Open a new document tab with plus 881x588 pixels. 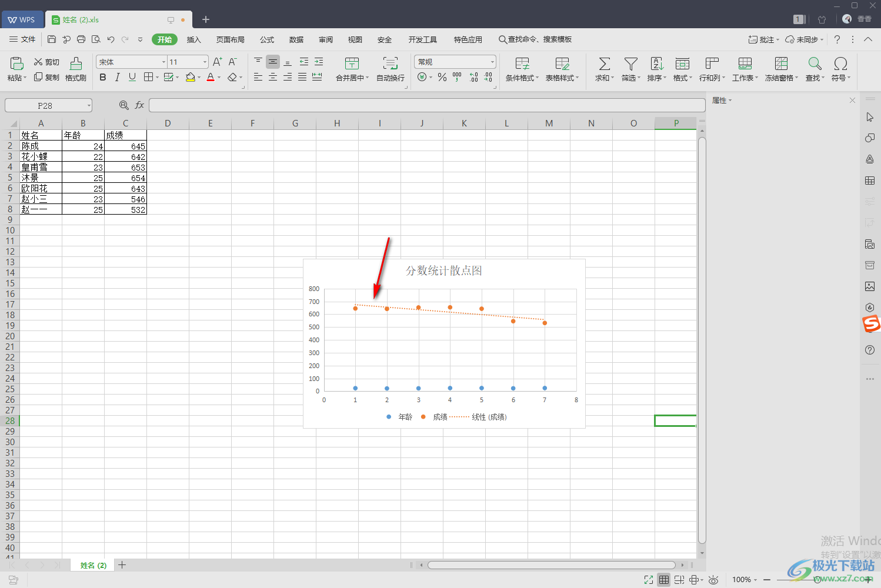(206, 19)
